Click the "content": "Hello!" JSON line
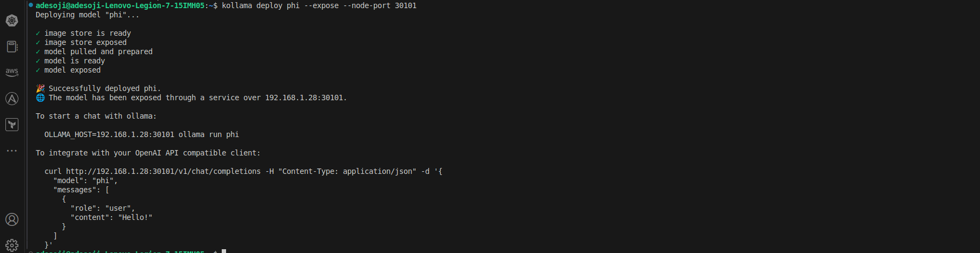980x253 pixels. pyautogui.click(x=111, y=217)
